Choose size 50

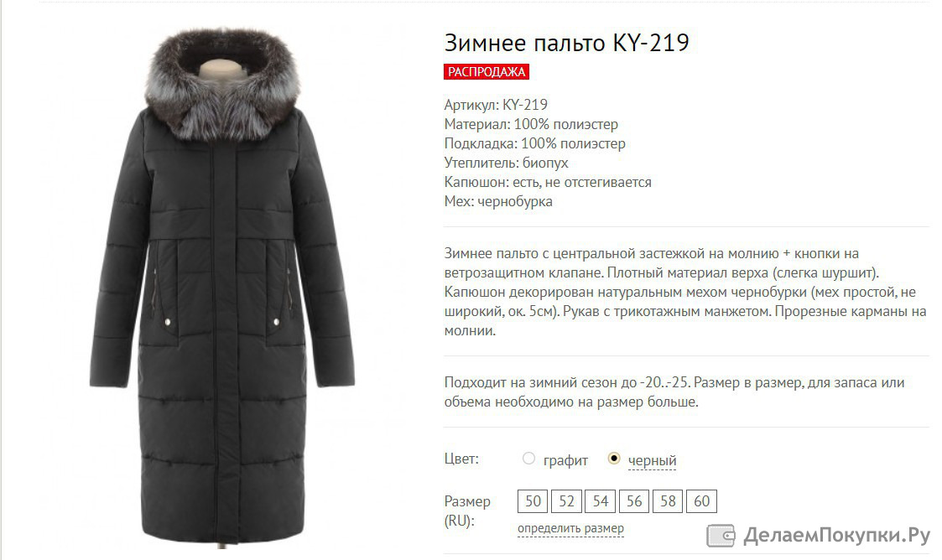(x=533, y=501)
